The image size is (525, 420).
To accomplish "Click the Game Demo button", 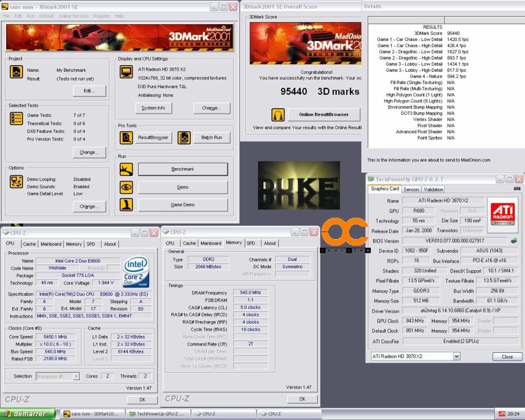I will (183, 205).
